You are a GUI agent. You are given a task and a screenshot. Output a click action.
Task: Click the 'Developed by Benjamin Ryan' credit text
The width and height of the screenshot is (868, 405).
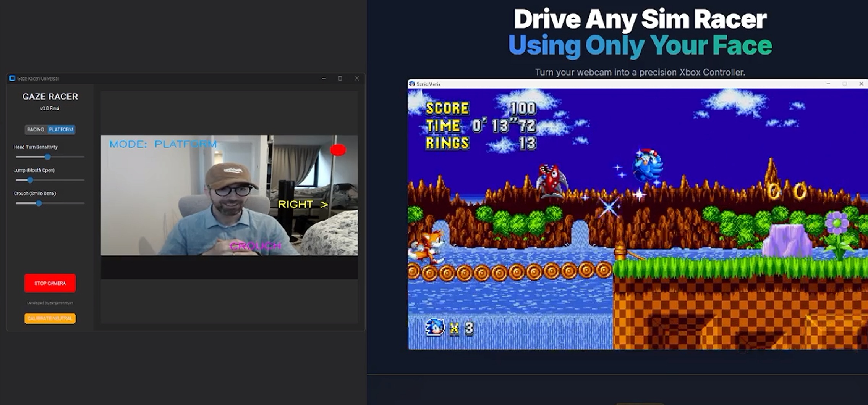point(50,303)
